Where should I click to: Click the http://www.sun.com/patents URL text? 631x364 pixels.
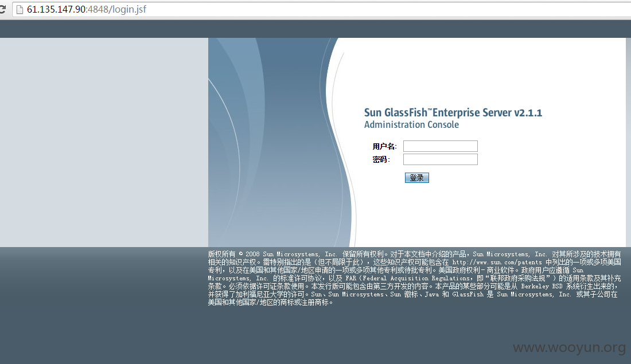click(x=497, y=262)
